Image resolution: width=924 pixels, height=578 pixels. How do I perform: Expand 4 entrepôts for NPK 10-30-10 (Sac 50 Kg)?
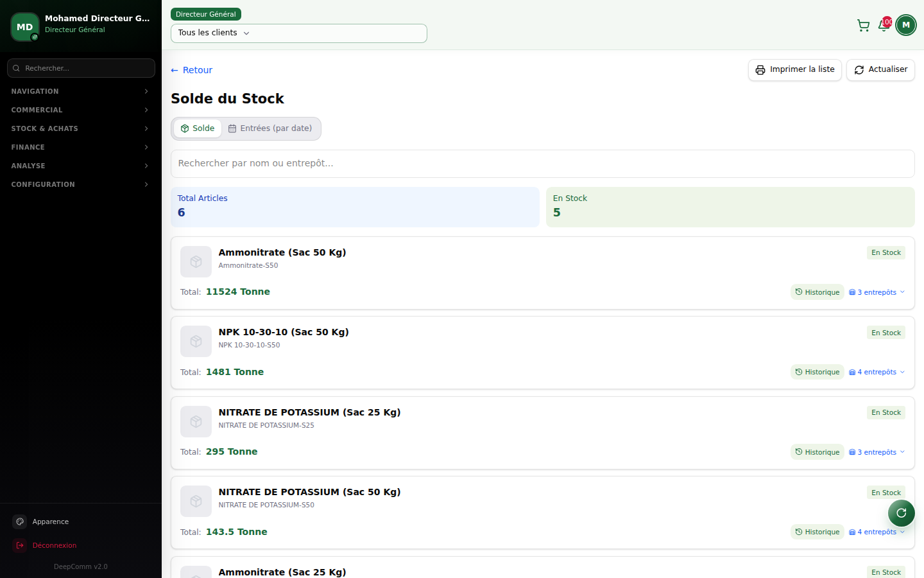pos(877,372)
